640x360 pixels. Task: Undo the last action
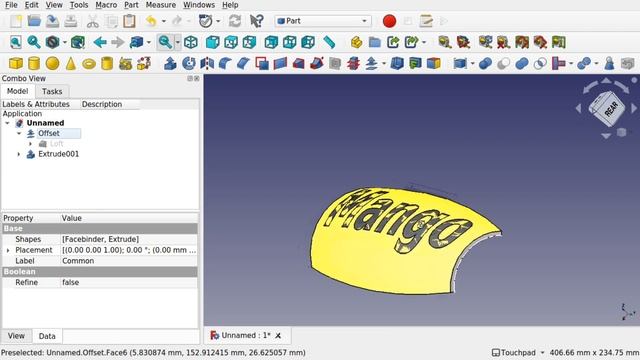(151, 21)
